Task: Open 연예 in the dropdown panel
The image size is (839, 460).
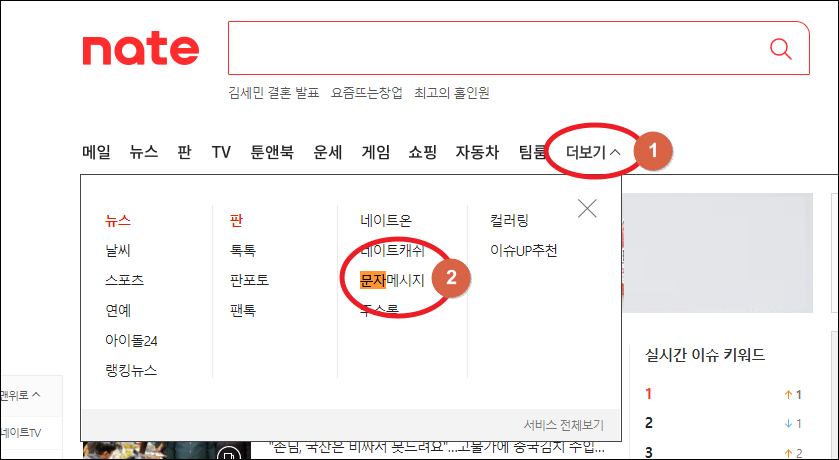Action: click(118, 310)
